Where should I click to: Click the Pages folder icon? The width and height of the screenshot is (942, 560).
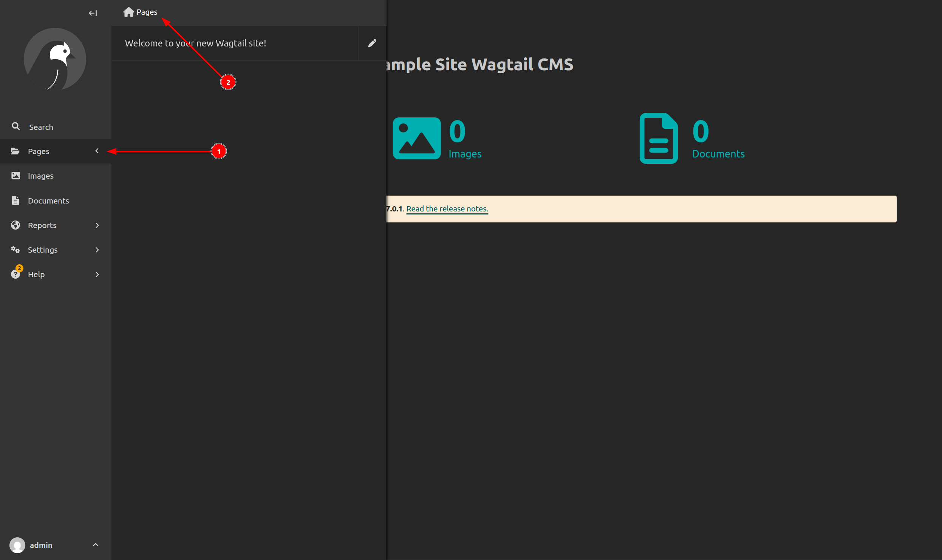pos(15,151)
